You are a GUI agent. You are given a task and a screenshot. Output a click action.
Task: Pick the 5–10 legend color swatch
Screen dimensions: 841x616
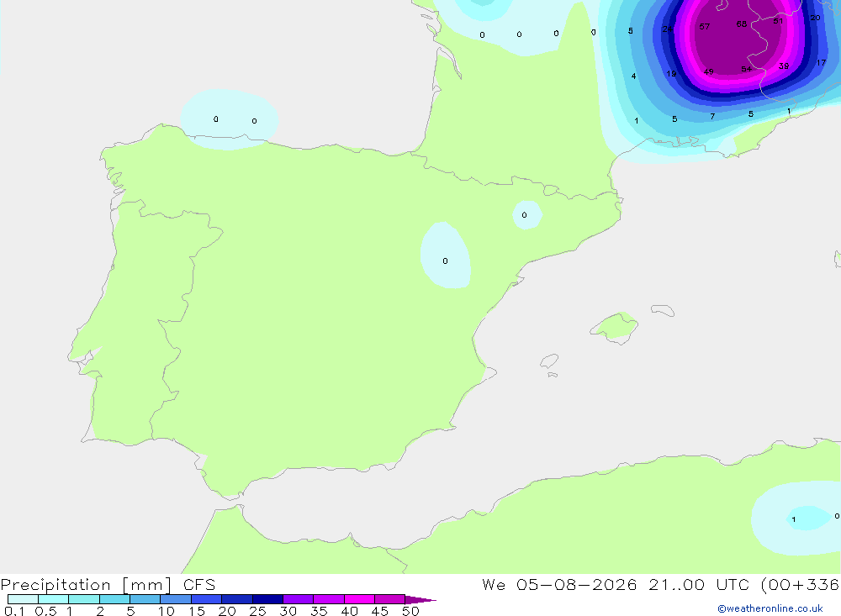pyautogui.click(x=145, y=599)
